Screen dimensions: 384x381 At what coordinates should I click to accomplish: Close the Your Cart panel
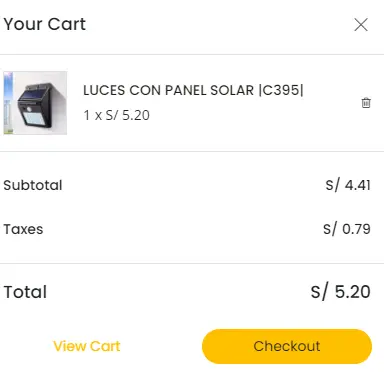[x=361, y=25]
